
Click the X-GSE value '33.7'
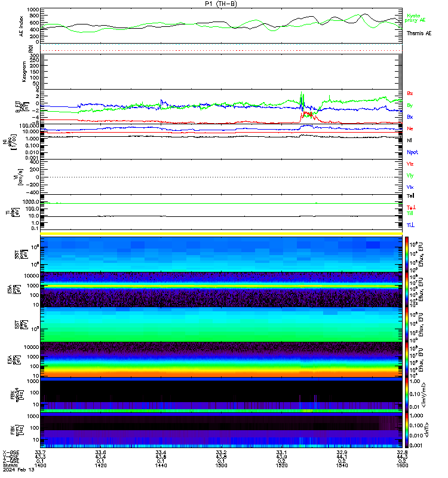(x=40, y=453)
